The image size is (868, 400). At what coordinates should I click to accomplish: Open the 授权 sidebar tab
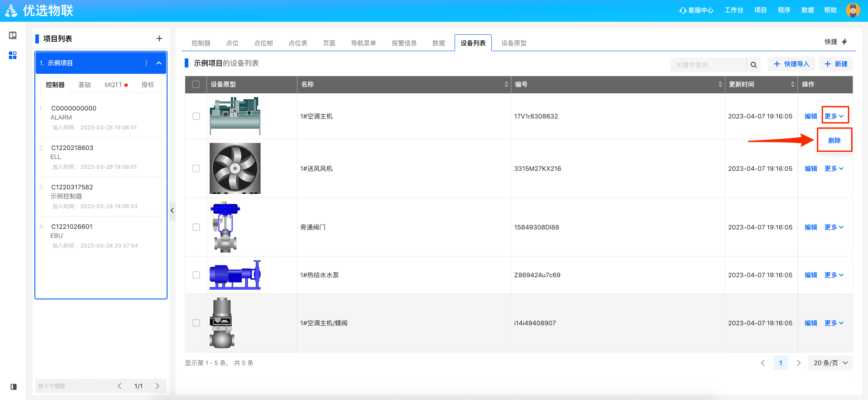[x=148, y=85]
